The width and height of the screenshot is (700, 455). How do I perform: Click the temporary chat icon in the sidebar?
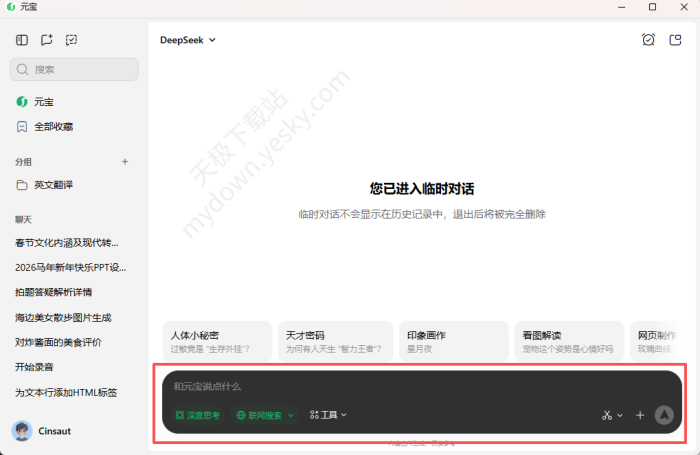tap(72, 40)
